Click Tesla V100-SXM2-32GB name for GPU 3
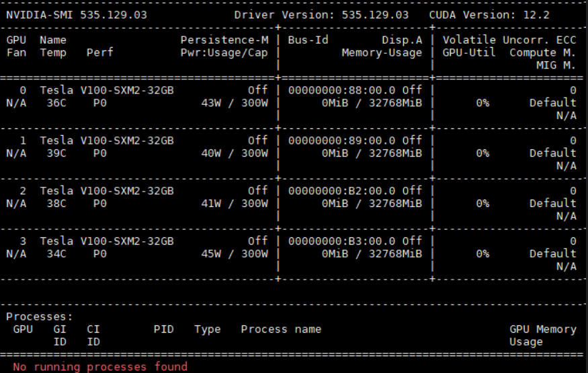 pyautogui.click(x=107, y=241)
